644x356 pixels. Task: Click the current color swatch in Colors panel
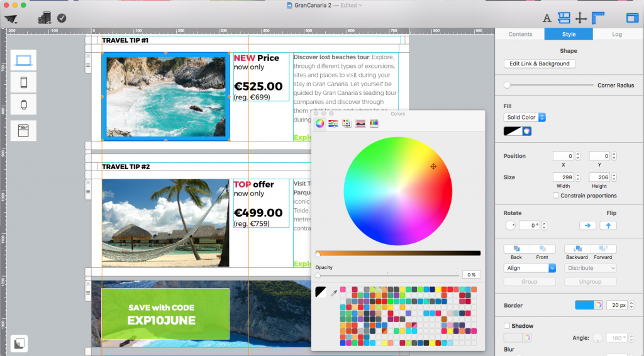(321, 292)
